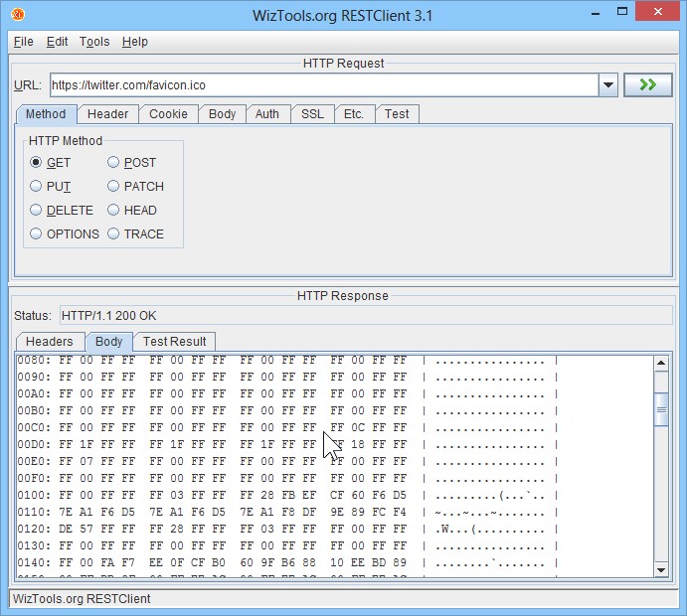Choose the PATCH radio button

[x=114, y=187]
